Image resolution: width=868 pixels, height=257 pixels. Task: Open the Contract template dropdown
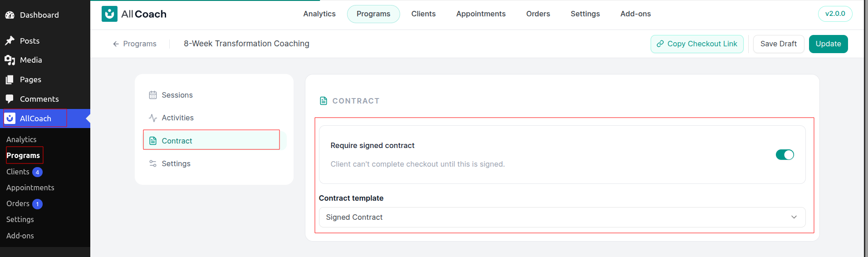[562, 217]
